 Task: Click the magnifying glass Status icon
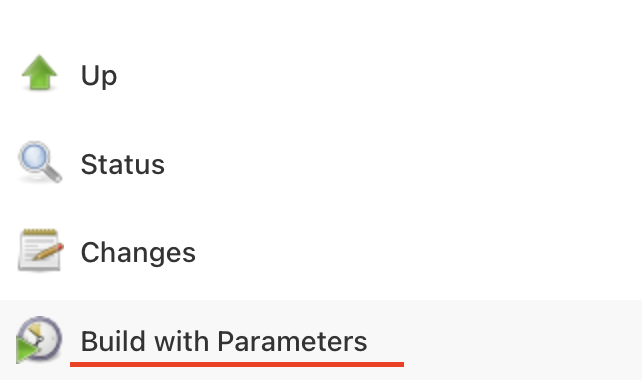click(40, 162)
